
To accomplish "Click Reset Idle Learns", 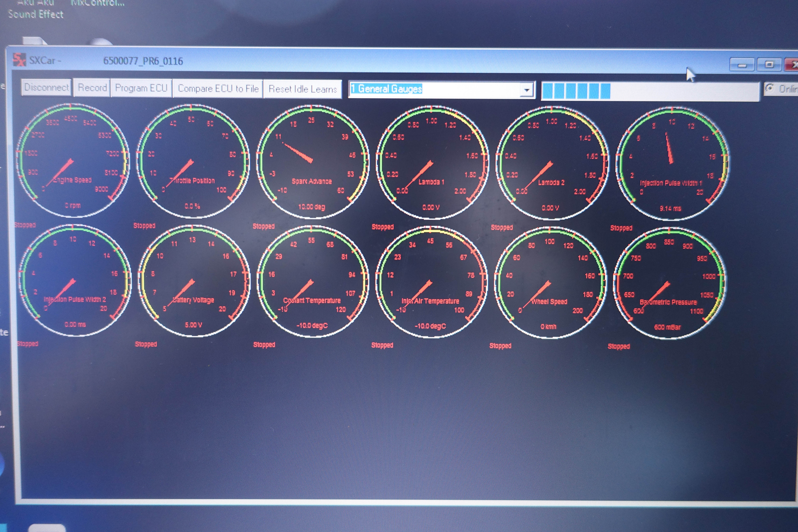I will coord(302,89).
